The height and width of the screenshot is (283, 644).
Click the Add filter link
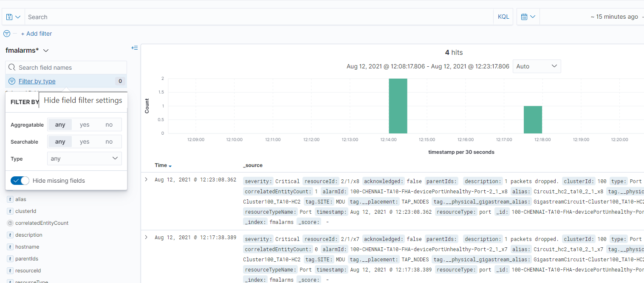[x=37, y=34]
